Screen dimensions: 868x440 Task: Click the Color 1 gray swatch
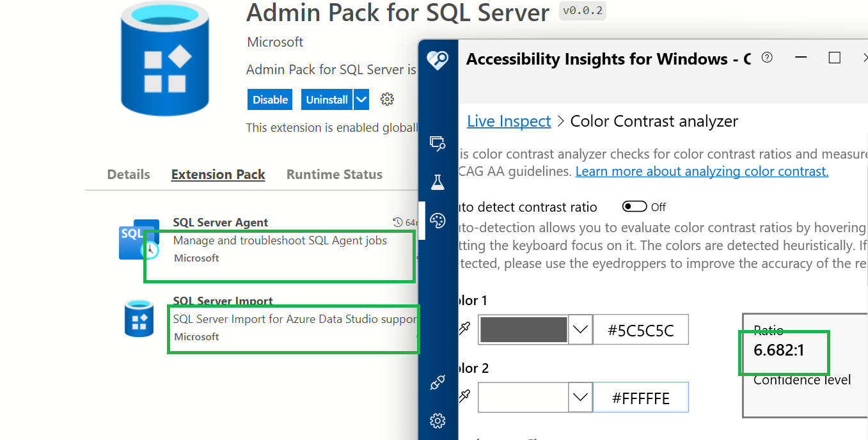coord(523,329)
